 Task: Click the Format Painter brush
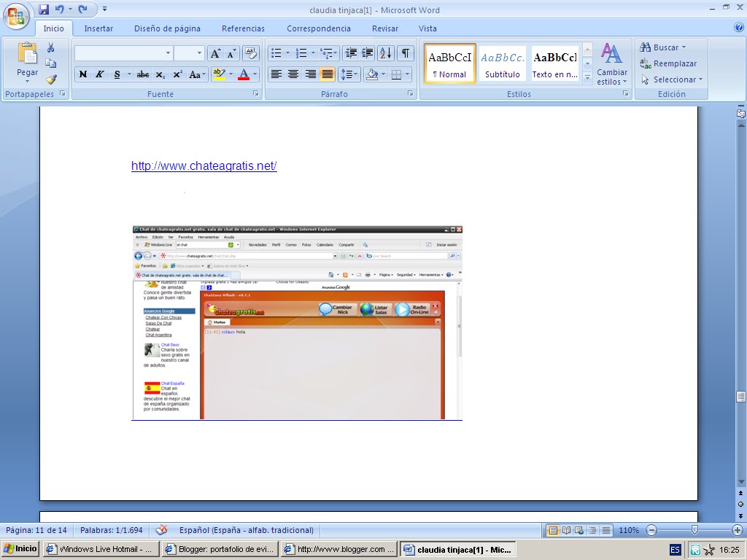51,79
